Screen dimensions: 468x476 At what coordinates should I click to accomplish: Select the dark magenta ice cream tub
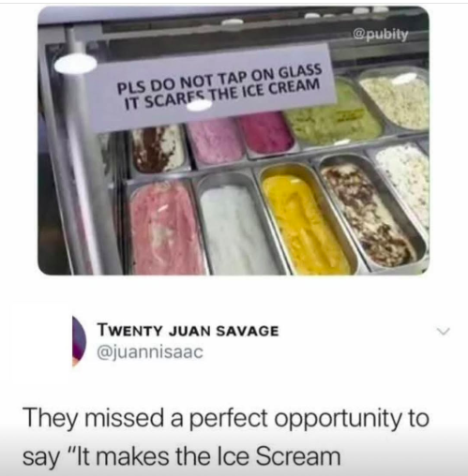pyautogui.click(x=266, y=134)
